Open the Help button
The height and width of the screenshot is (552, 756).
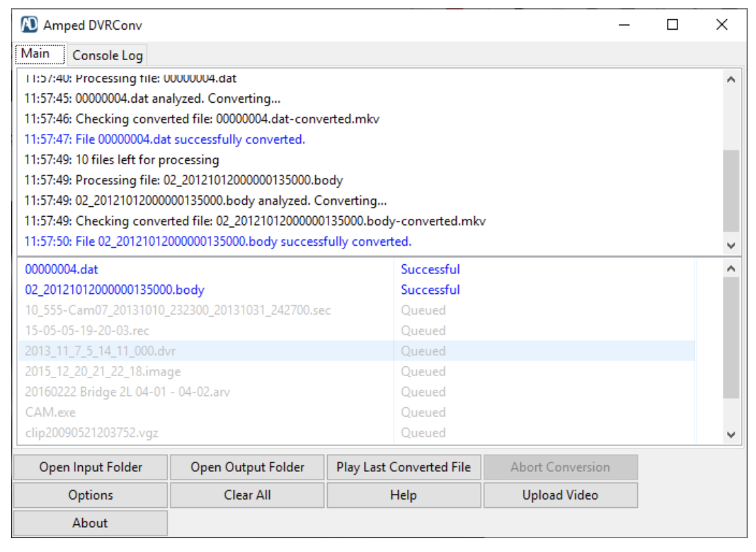[x=404, y=495]
